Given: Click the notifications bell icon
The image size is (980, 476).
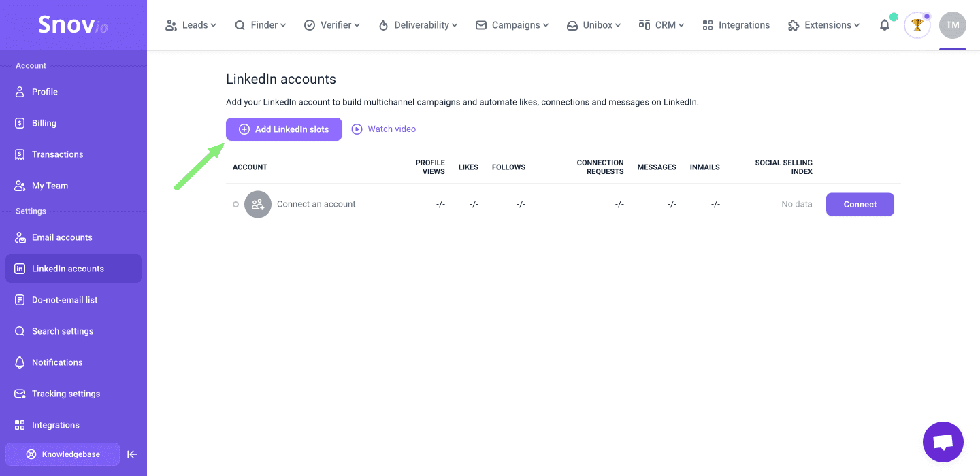Looking at the screenshot, I should coord(885,25).
